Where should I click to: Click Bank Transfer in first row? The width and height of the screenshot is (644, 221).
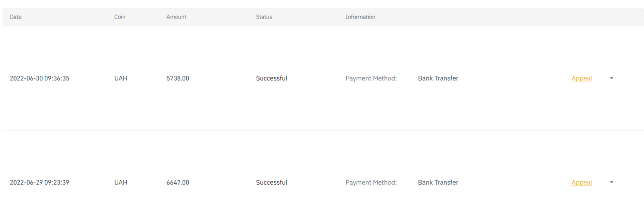[x=438, y=78]
